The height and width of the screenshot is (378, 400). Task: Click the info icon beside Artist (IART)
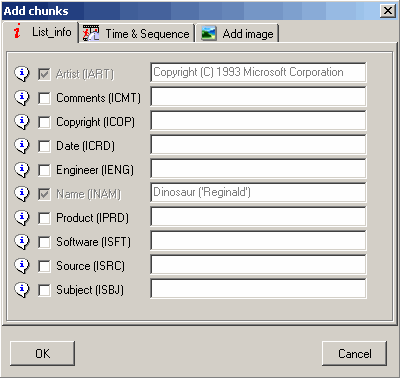coord(22,73)
